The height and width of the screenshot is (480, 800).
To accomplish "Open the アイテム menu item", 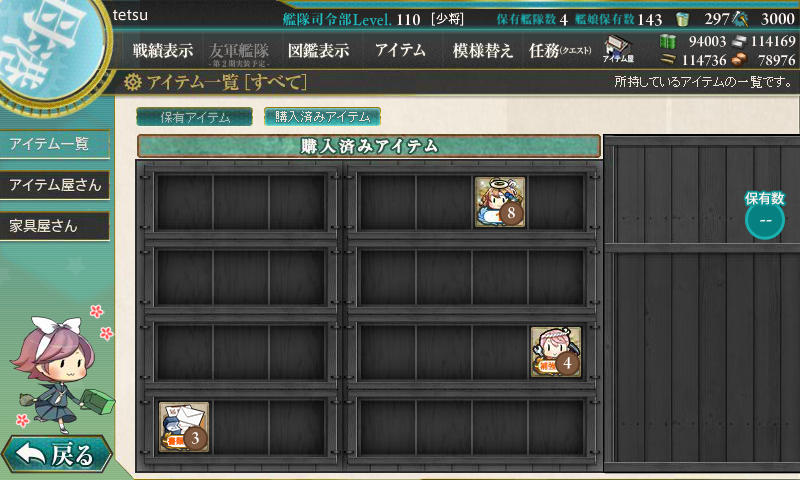I will (400, 50).
